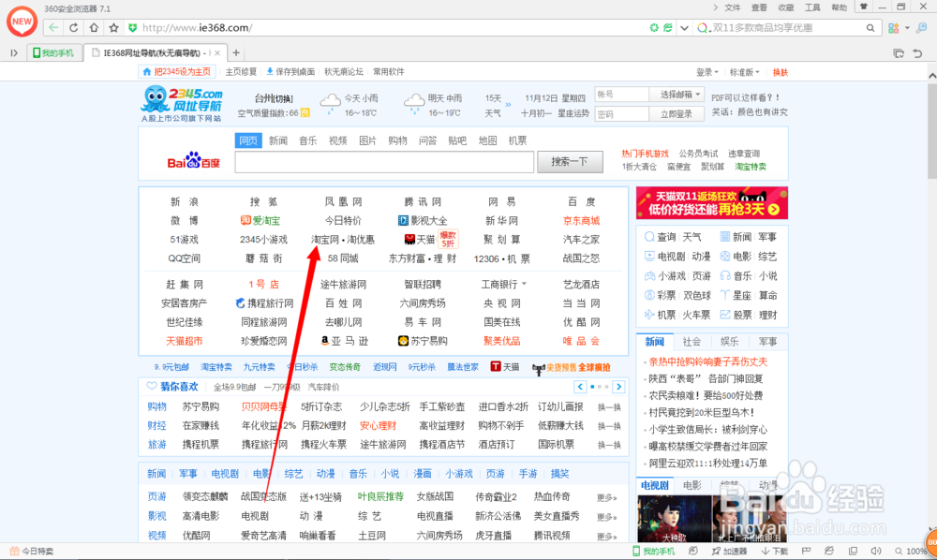Open 苏宁易购 site link
937x560 pixels.
[423, 341]
